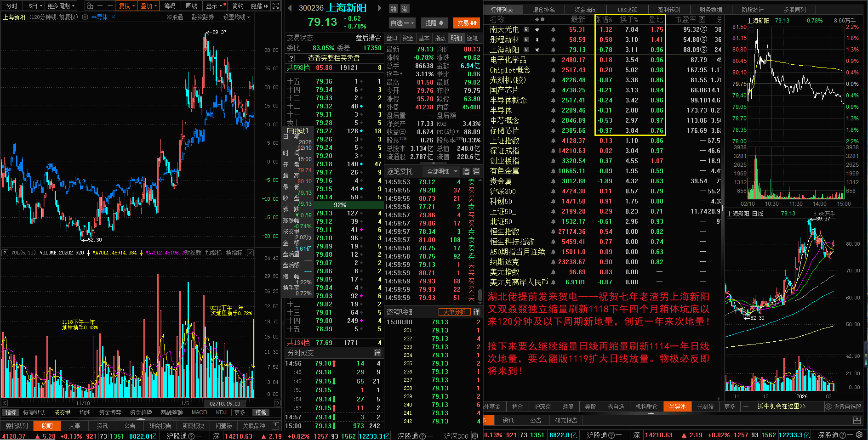
Task: Zoom in chart with plus icon
Action: pyautogui.click(x=100, y=6)
